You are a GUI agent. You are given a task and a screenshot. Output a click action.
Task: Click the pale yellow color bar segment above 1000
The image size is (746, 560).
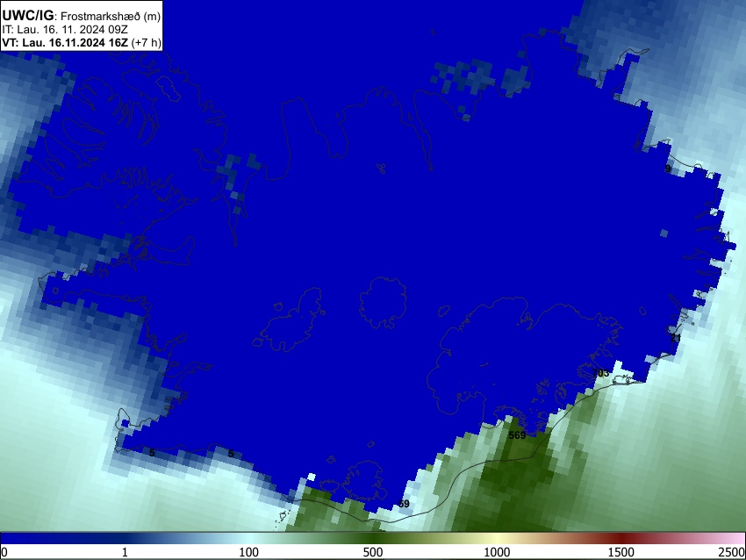tap(497, 538)
